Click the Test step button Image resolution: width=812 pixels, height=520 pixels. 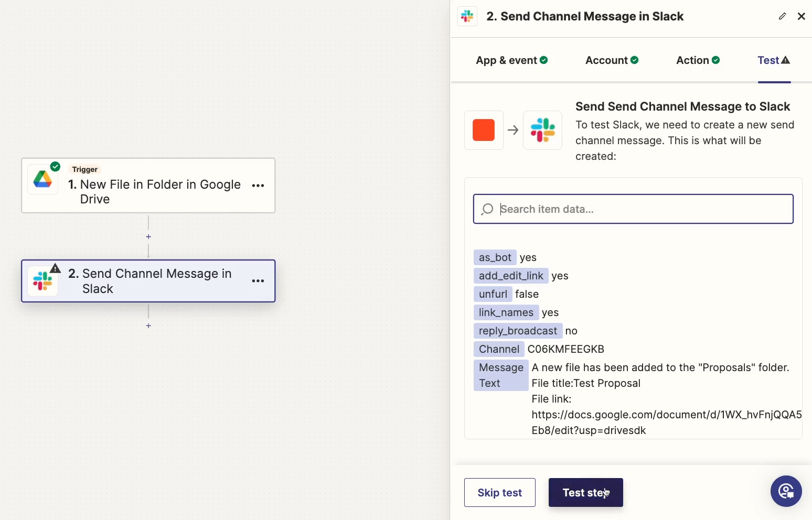pos(586,493)
